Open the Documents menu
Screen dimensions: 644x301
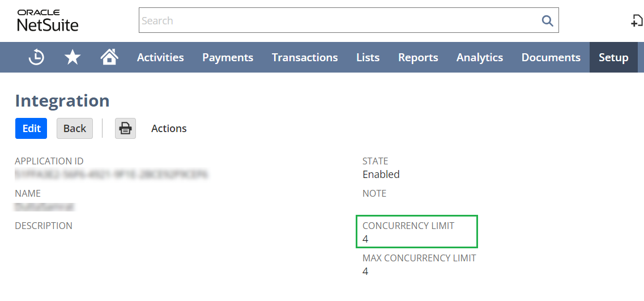551,57
